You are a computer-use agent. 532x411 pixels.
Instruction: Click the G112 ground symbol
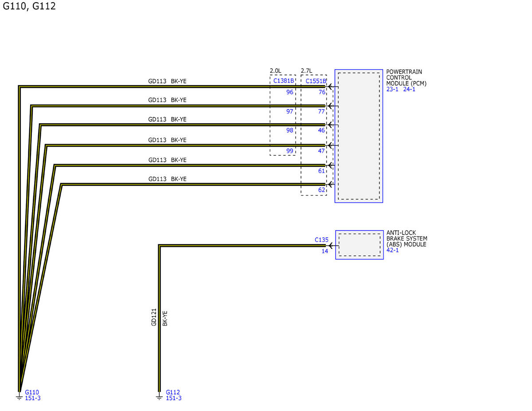tap(159, 396)
